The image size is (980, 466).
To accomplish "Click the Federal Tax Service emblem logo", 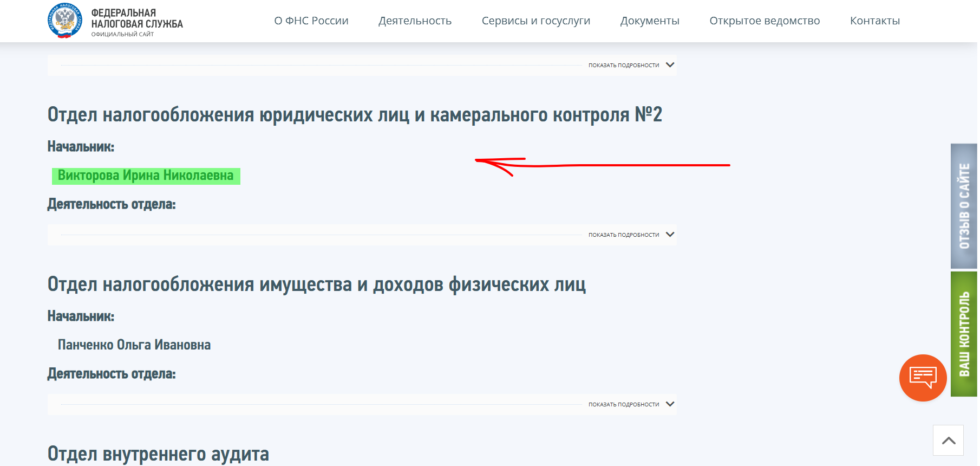I will pos(65,21).
